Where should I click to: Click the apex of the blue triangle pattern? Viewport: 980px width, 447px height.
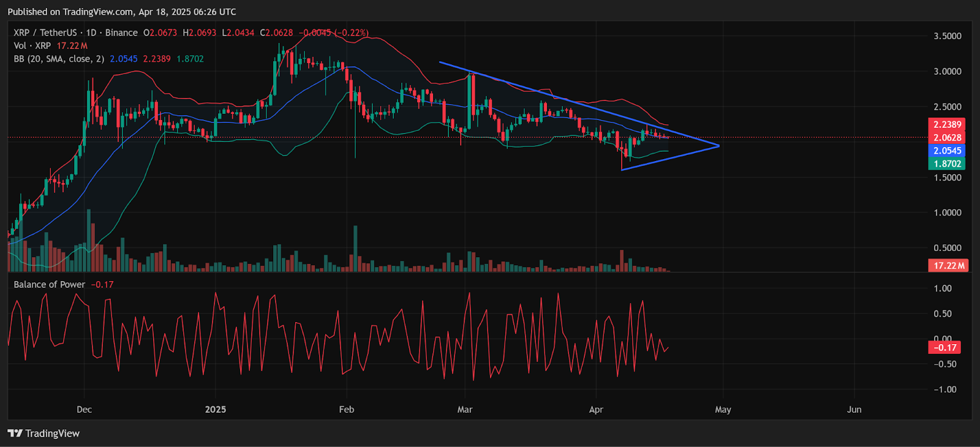tap(718, 146)
